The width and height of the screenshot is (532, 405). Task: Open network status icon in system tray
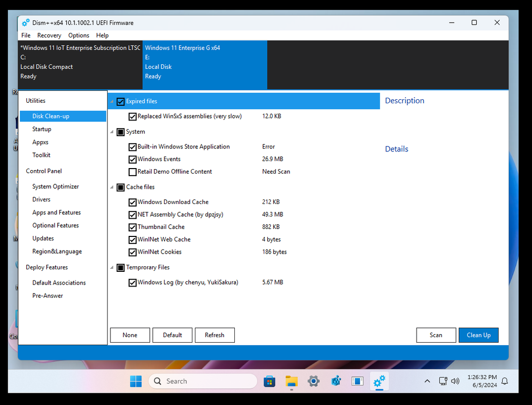pyautogui.click(x=443, y=381)
